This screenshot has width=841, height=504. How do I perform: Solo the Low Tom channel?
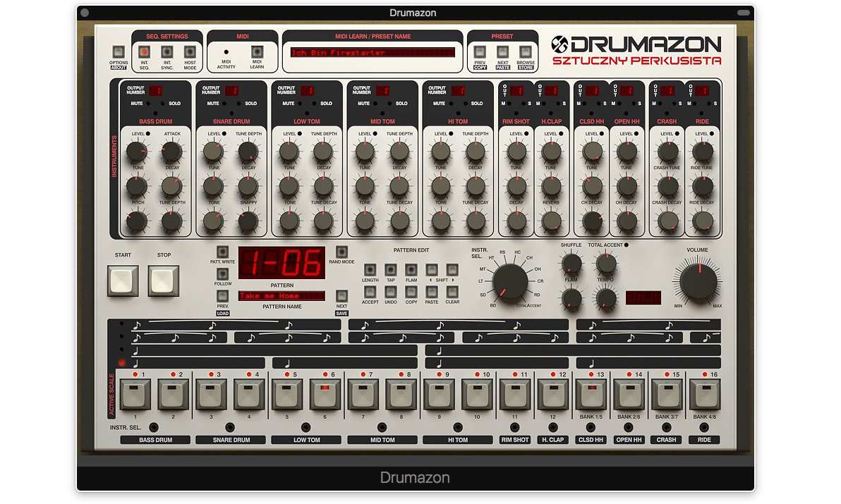click(x=315, y=104)
